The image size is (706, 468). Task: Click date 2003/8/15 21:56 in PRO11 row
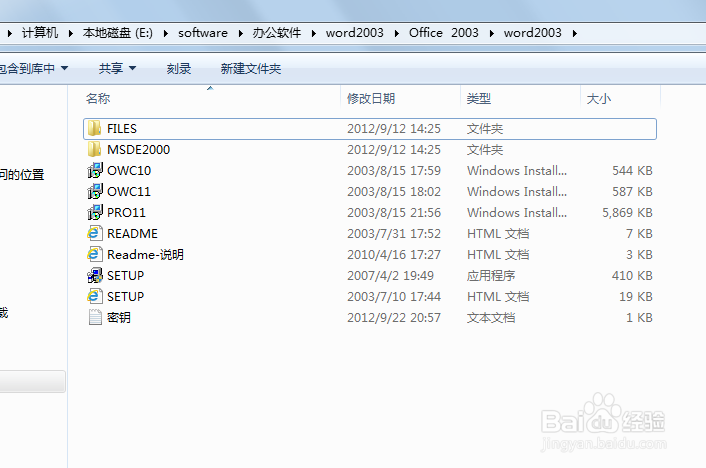click(x=394, y=213)
